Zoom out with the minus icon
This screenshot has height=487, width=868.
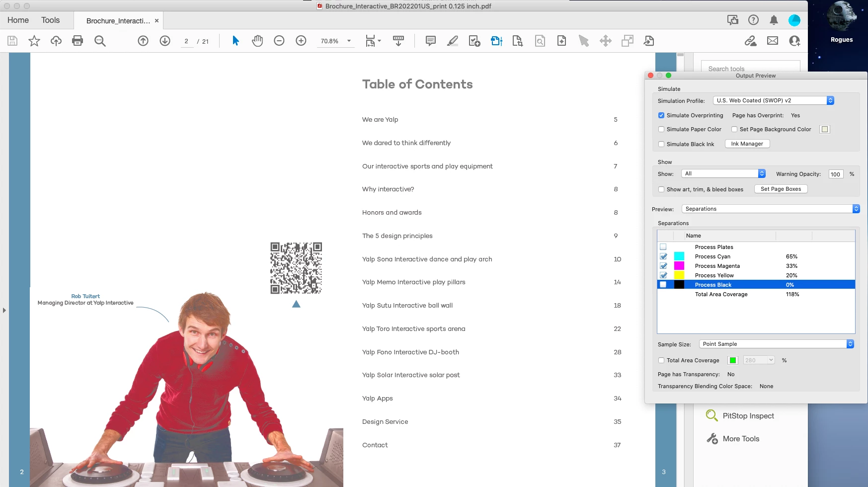(279, 41)
